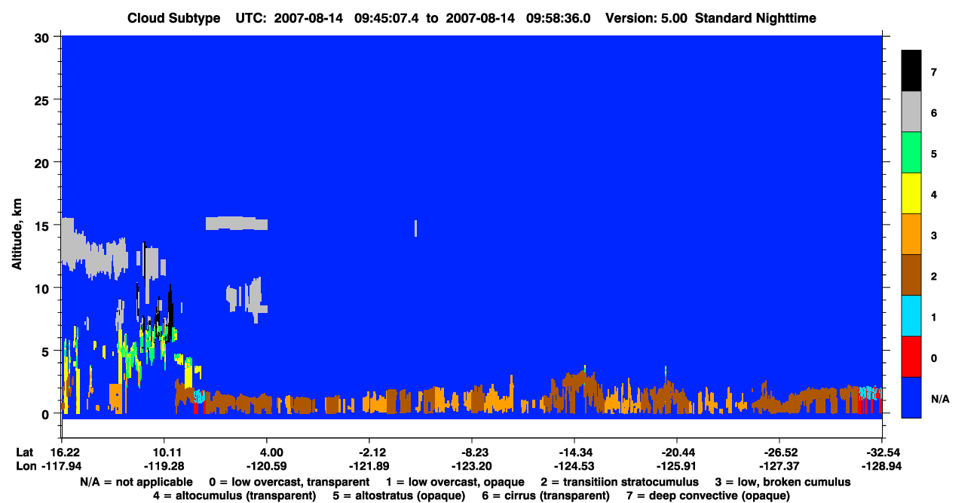Click '5 = altostratus (opaque)' legend text
980x503 pixels.
397,495
